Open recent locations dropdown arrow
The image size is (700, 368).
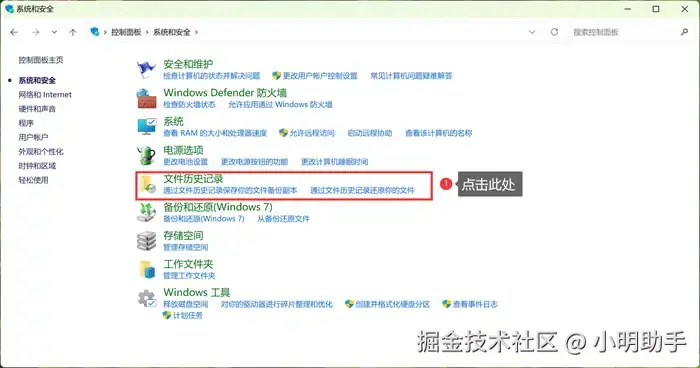point(54,32)
